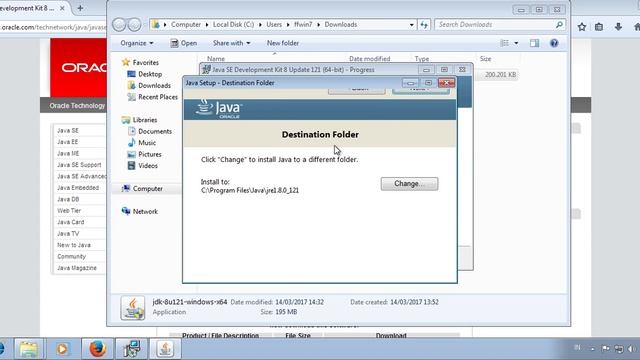Click Community link on Oracle page

pyautogui.click(x=71, y=256)
